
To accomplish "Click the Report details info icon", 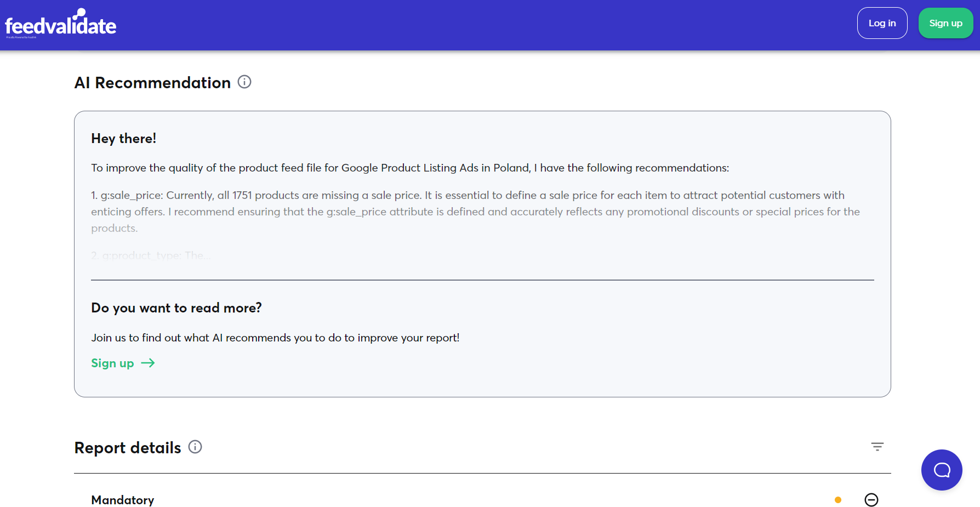I will point(195,447).
